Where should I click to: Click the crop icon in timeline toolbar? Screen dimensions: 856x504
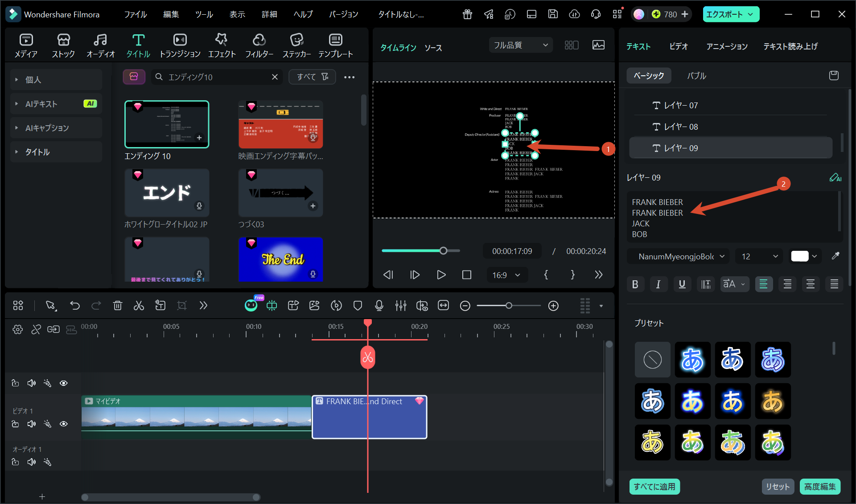[181, 306]
